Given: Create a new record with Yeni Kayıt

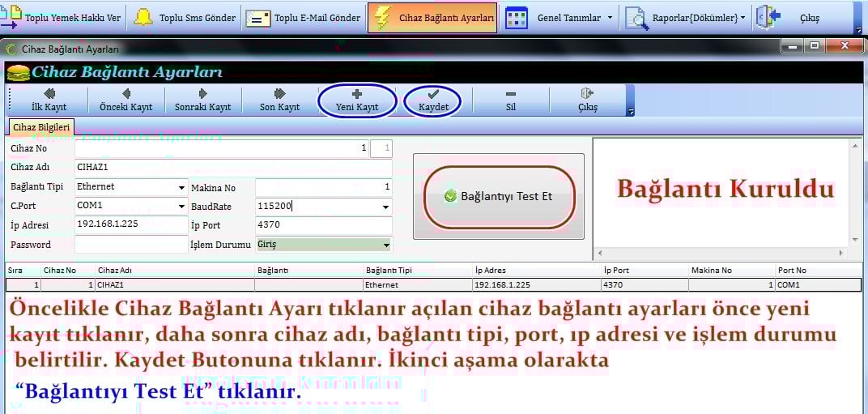Looking at the screenshot, I should (x=357, y=100).
